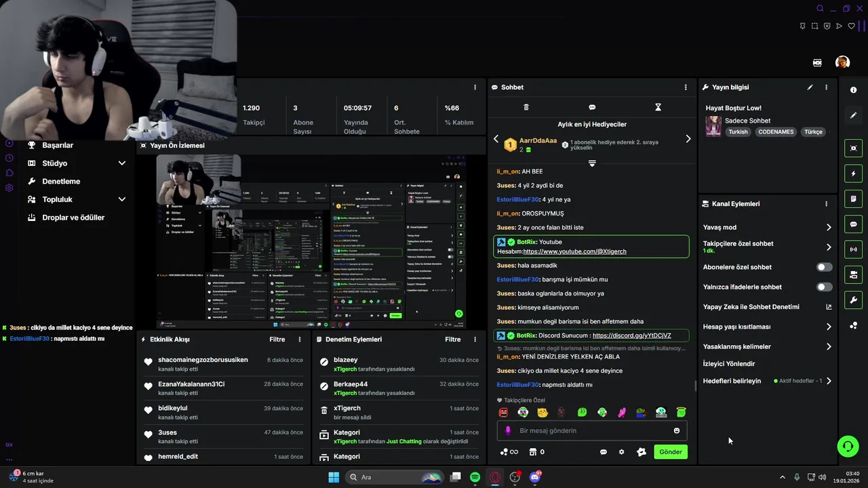Click the stream preview thumbnail
868x488 pixels.
point(312,241)
